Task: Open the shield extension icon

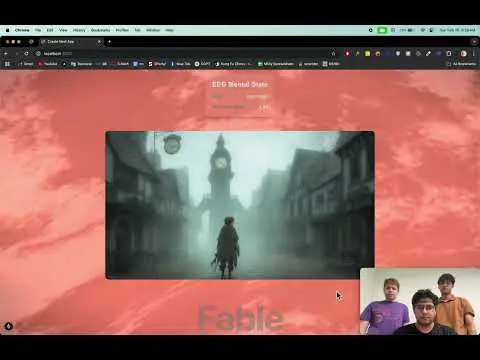Action: [398, 53]
